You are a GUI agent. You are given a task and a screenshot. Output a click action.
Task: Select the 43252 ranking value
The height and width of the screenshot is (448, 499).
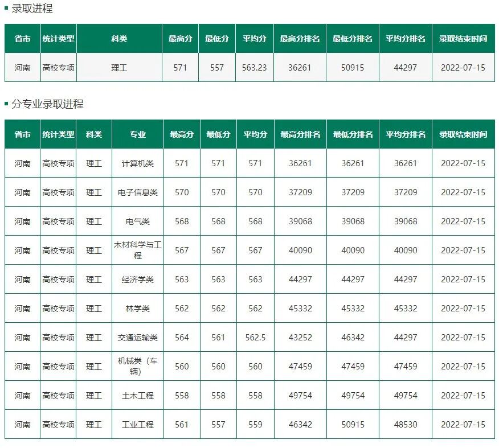tap(300, 338)
